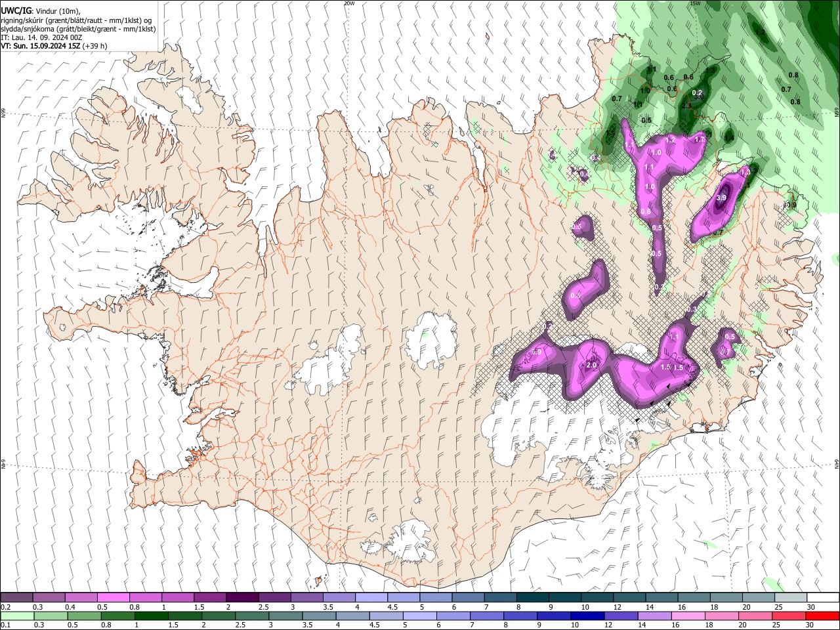
Task: Click the '12' tick label on snow scale
Action: pyautogui.click(x=618, y=607)
